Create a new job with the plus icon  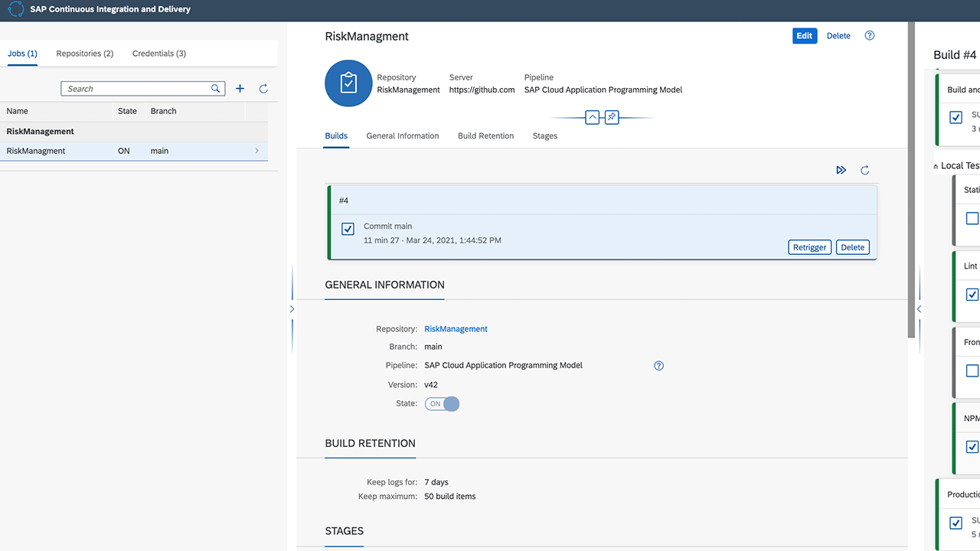click(x=240, y=88)
